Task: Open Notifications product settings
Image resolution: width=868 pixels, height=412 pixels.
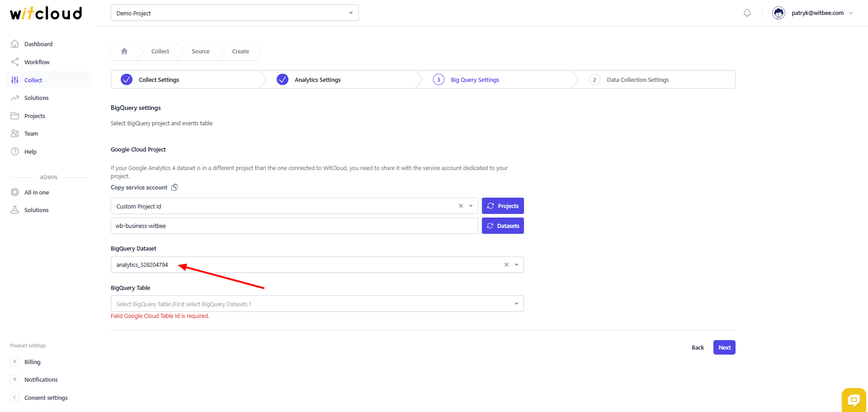Action: point(41,379)
